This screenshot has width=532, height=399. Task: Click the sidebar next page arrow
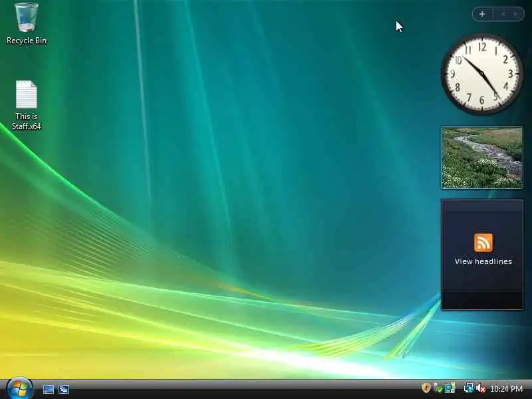point(516,14)
